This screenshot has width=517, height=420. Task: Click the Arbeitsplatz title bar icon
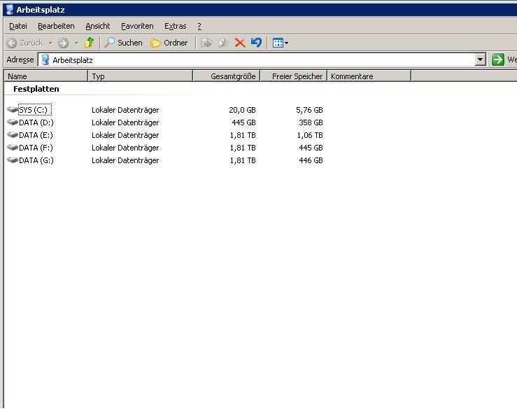pos(10,10)
